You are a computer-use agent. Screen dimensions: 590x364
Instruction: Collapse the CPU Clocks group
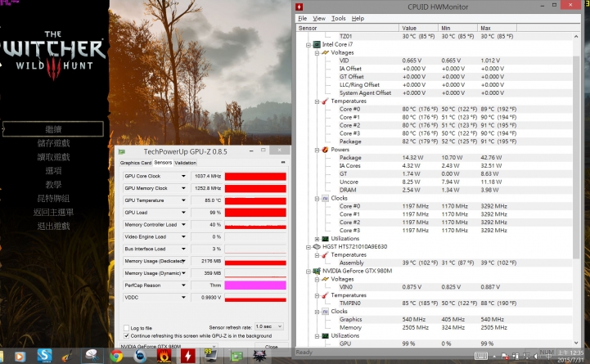click(x=317, y=198)
